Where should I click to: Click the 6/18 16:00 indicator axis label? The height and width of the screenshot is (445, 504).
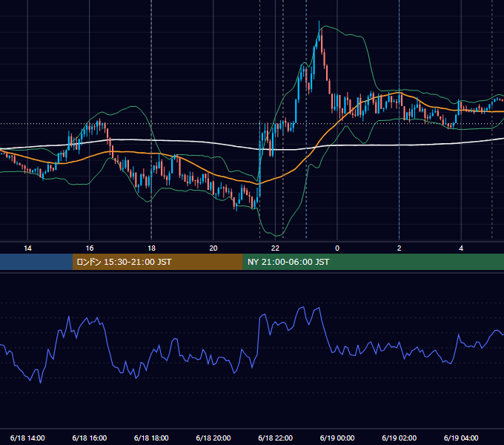pyautogui.click(x=90, y=438)
